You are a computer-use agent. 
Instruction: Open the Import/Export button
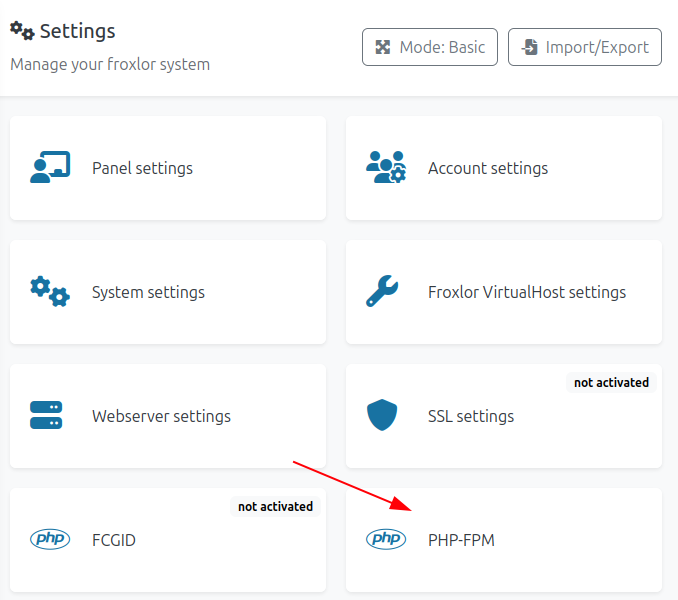pos(585,47)
